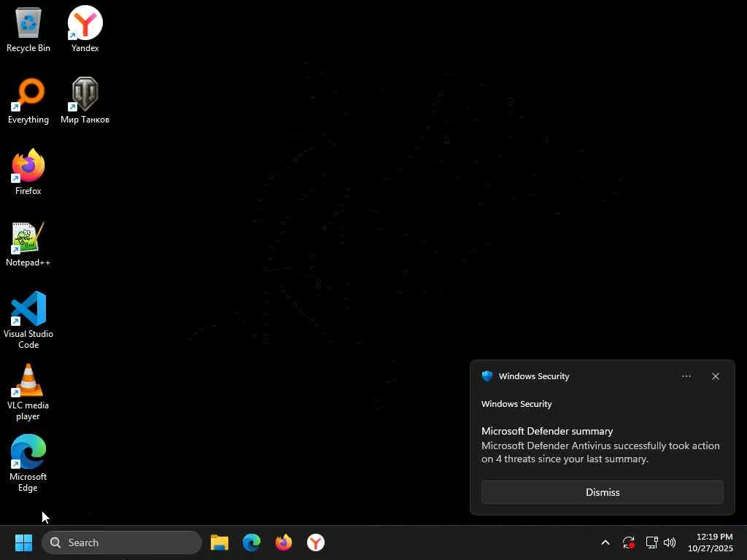Close the Windows Security notification
The image size is (747, 560).
[x=715, y=376]
